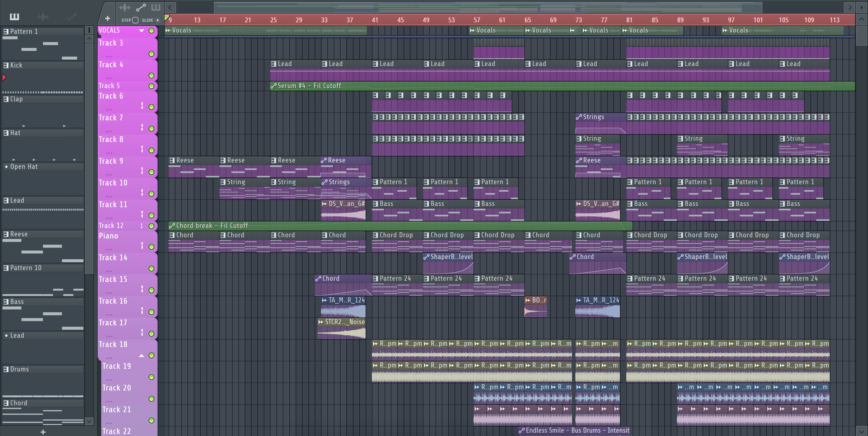Click the picker scrollbar up arrow
Viewport: 868px width, 436px height.
click(89, 39)
